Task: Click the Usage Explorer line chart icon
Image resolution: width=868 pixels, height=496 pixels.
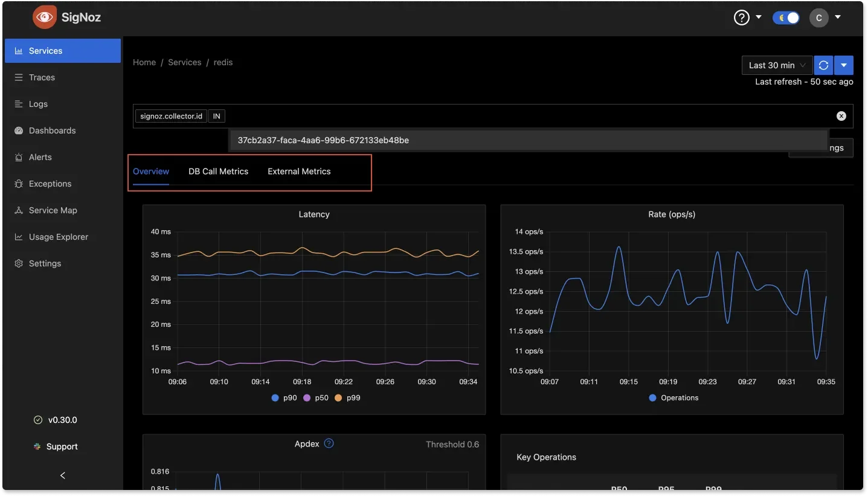Action: pos(19,237)
